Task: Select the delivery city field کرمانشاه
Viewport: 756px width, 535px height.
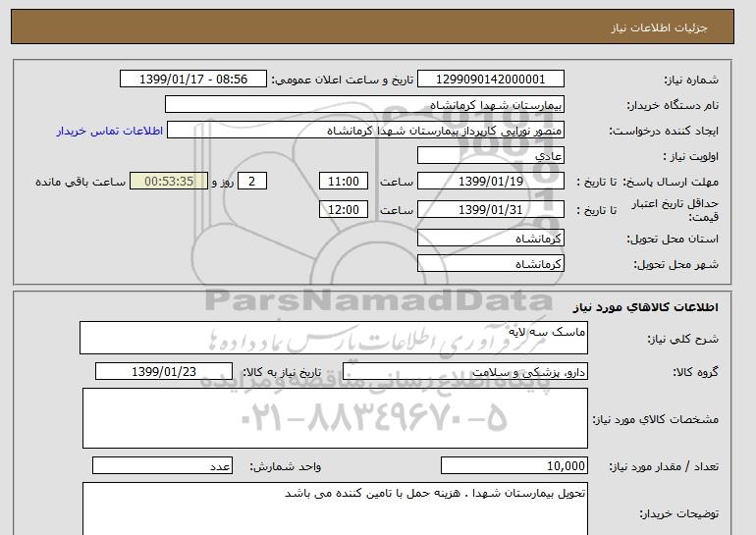Action: (x=490, y=264)
